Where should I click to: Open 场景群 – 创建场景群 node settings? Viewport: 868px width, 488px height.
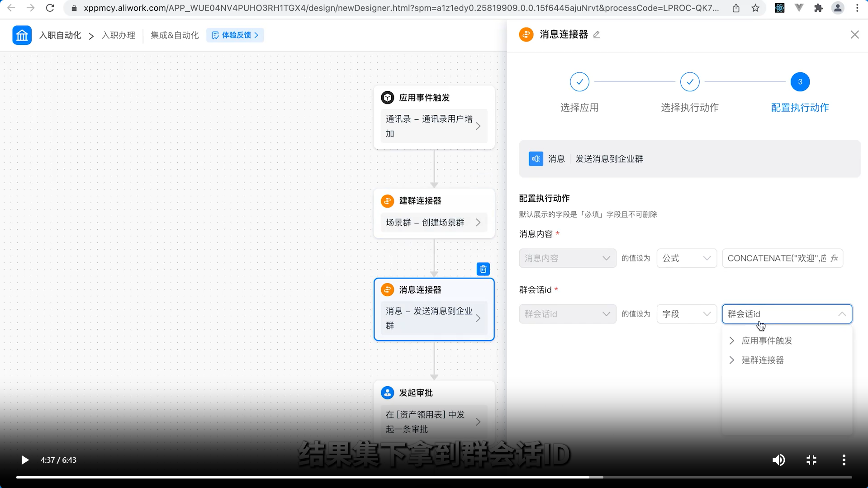point(434,223)
